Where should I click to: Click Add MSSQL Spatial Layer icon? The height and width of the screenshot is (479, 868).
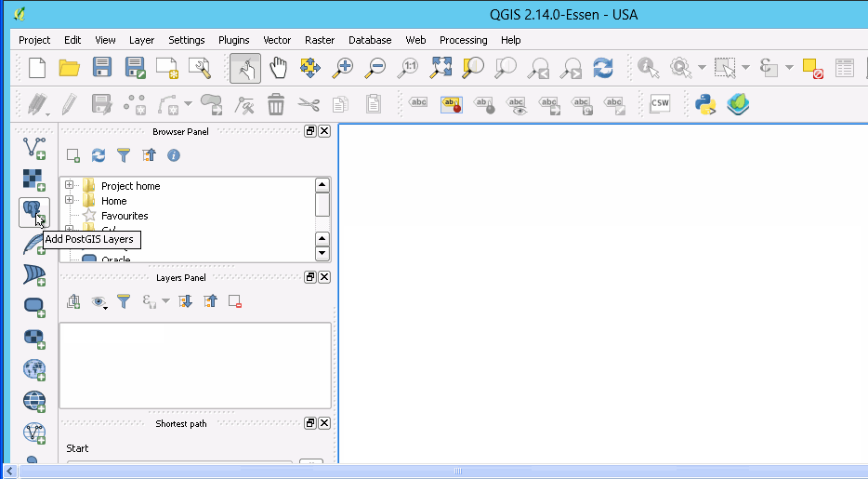34,274
